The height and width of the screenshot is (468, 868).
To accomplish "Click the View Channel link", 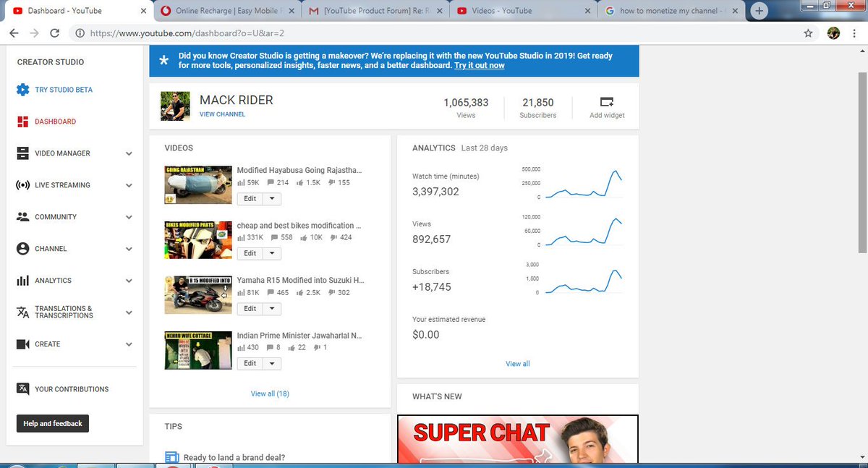I will pyautogui.click(x=222, y=114).
